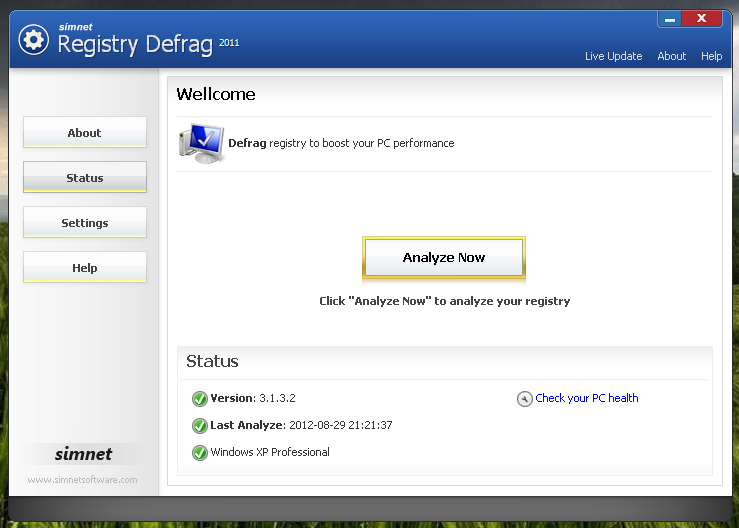This screenshot has height=528, width=739.
Task: Click the gear logo in the title bar
Action: coord(34,41)
